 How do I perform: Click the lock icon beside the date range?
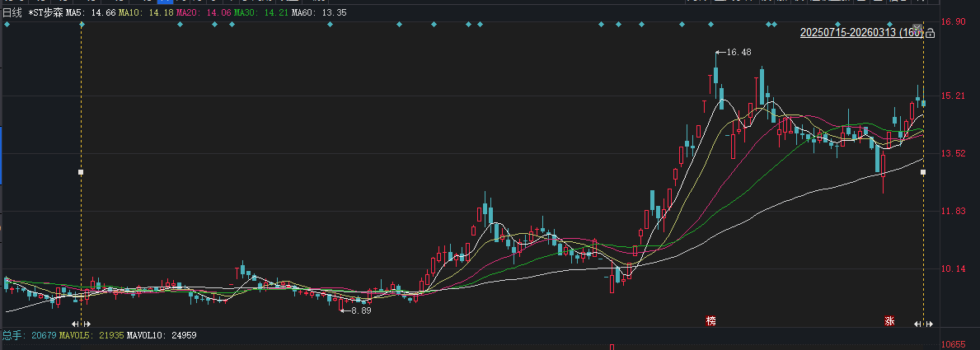[930, 34]
